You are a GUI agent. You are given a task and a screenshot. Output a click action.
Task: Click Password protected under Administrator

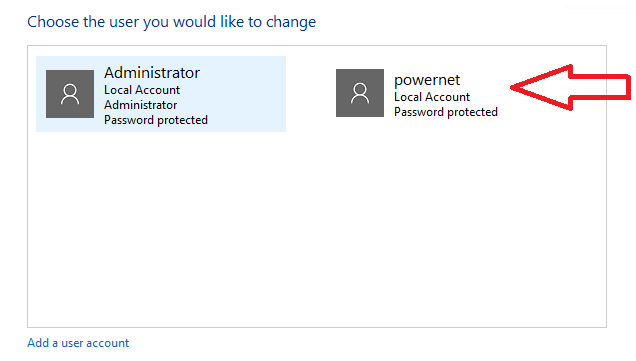coord(156,120)
